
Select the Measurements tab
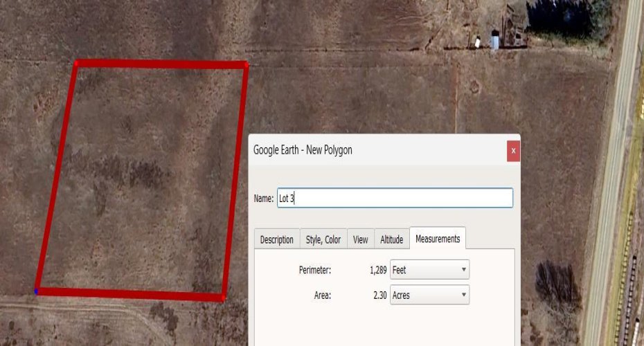[438, 239]
